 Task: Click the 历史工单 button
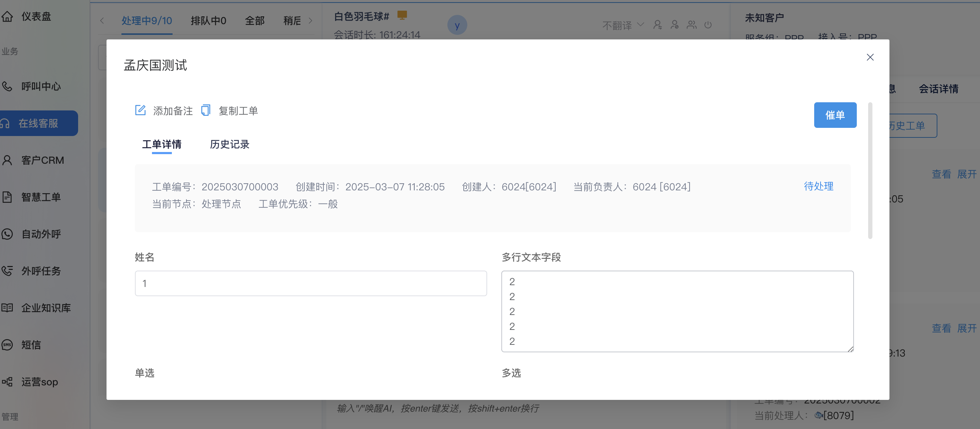[913, 126]
